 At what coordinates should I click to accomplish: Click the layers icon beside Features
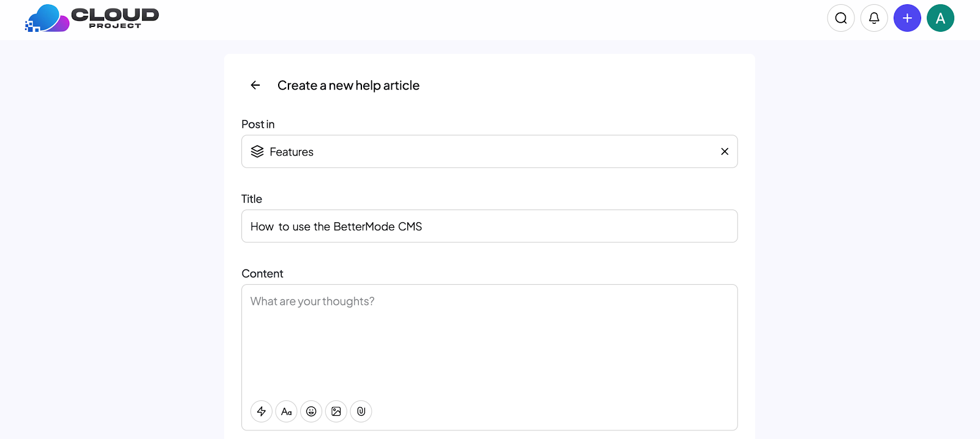(257, 151)
